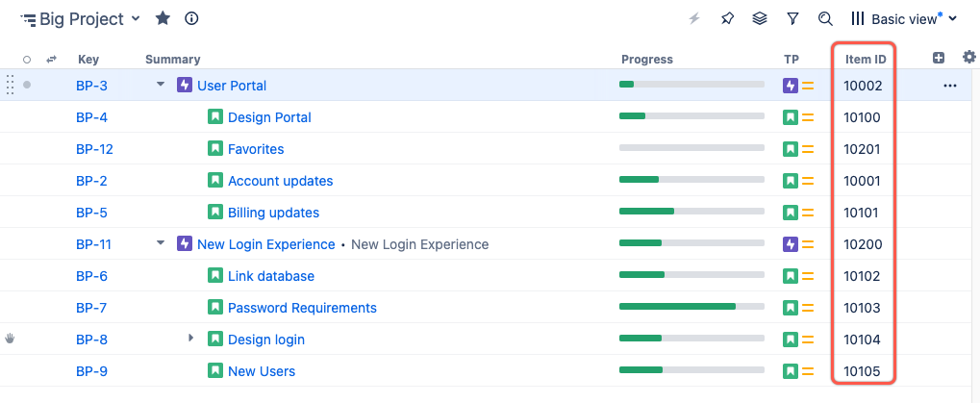Collapse the User Portal epic
980x403 pixels.
click(161, 85)
